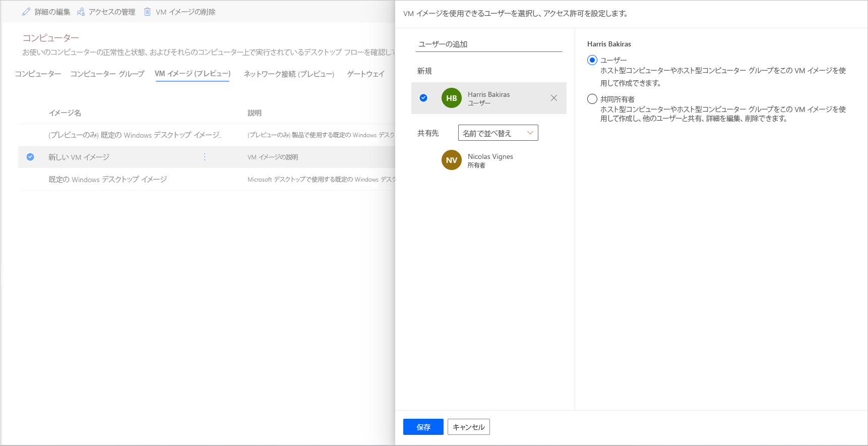Screen dimensions: 868x446
Task: Select the ユーザー radio option
Action: coord(592,60)
